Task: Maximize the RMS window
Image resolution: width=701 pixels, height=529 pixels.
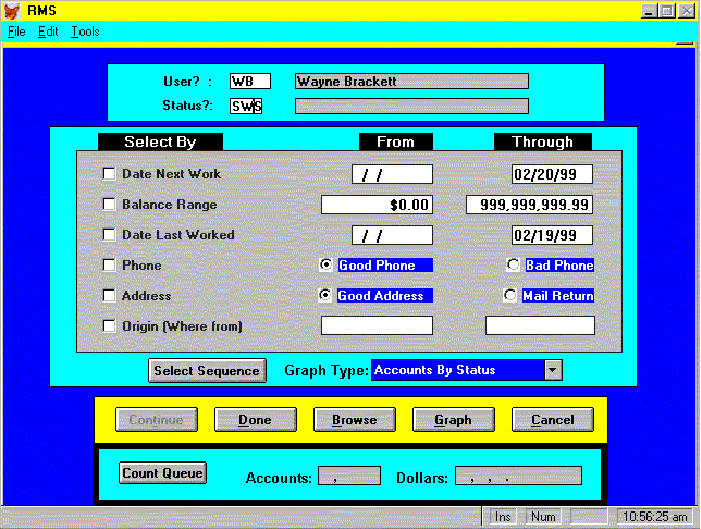Action: point(667,10)
